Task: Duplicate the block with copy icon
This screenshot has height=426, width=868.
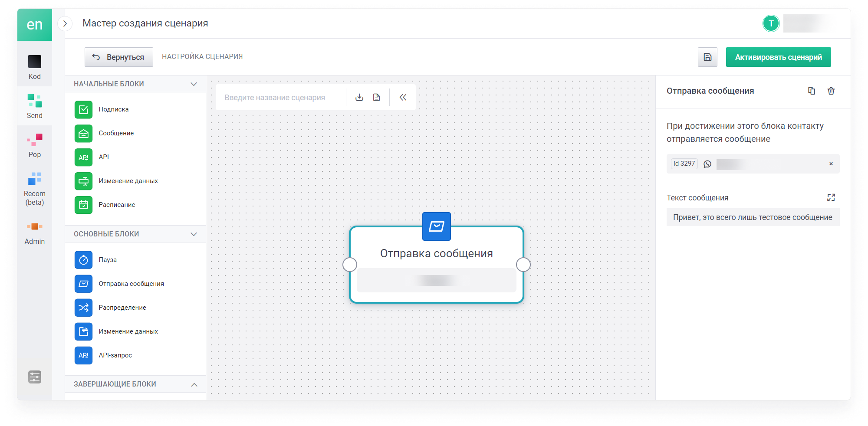Action: coord(812,91)
